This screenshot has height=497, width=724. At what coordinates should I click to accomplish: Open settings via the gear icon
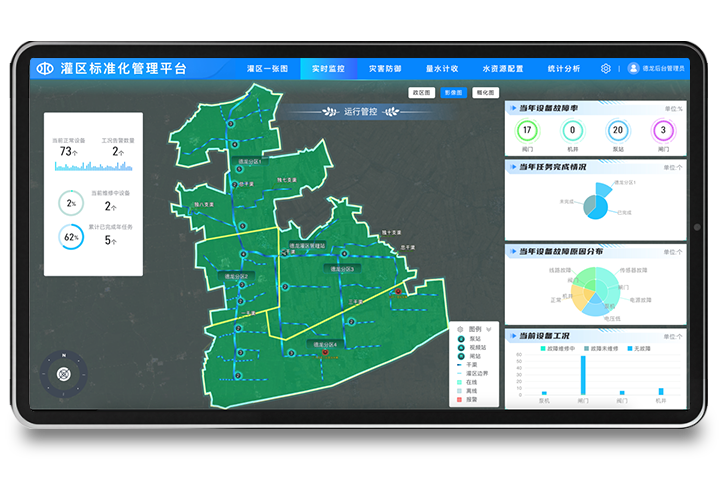[x=606, y=69]
